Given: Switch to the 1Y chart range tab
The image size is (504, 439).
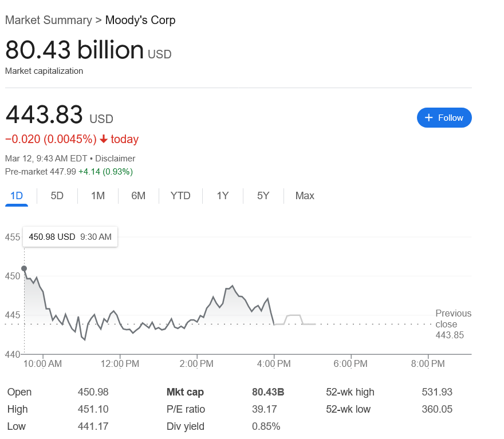Looking at the screenshot, I should [x=222, y=196].
